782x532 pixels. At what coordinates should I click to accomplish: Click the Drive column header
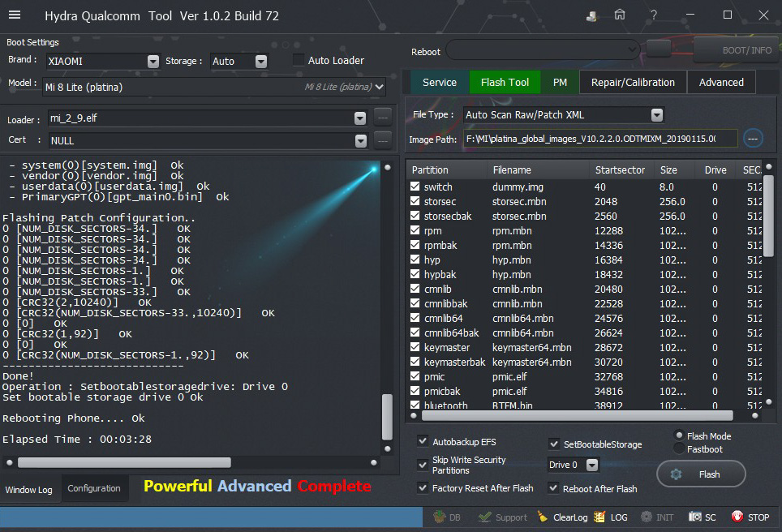click(715, 170)
